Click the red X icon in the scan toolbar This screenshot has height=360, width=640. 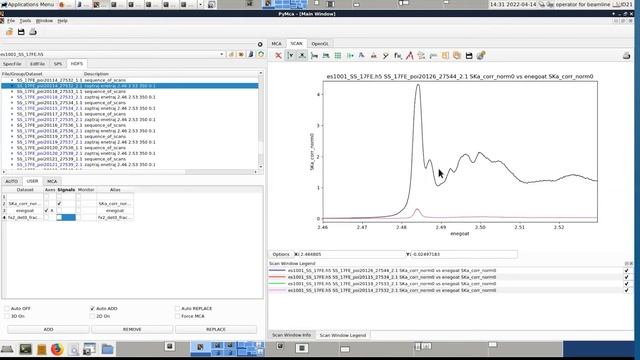click(x=278, y=56)
